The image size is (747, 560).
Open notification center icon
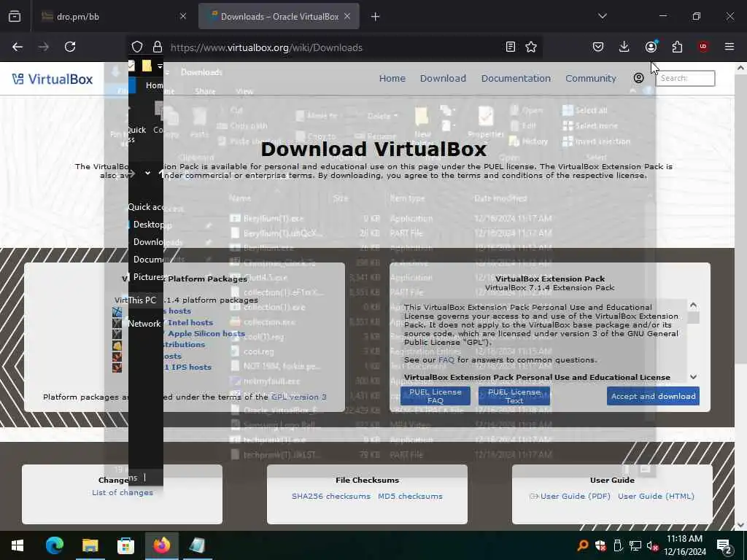coord(724,546)
